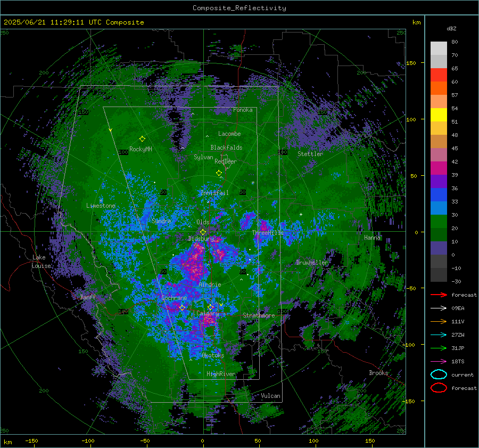This screenshot has height=448, width=479.
Task: Click the Sundre city label
Action: pyautogui.click(x=161, y=221)
